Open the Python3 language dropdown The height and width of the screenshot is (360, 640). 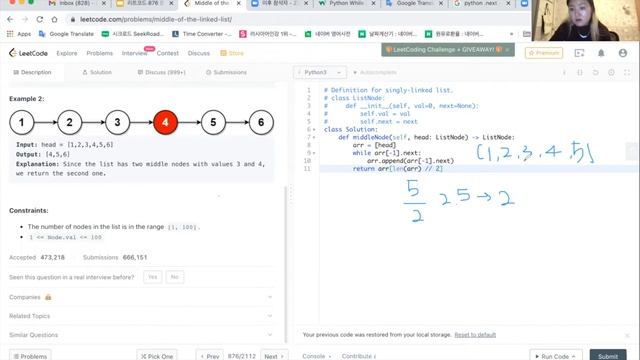tap(320, 72)
